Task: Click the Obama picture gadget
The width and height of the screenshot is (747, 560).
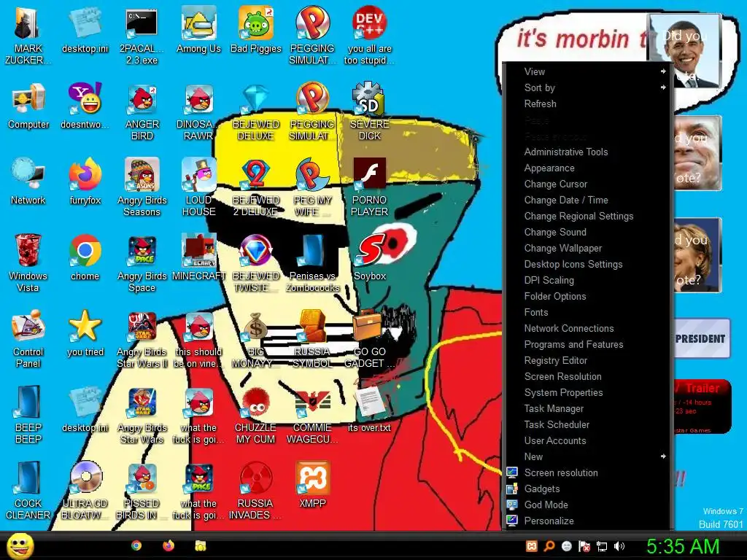Action: (685, 50)
